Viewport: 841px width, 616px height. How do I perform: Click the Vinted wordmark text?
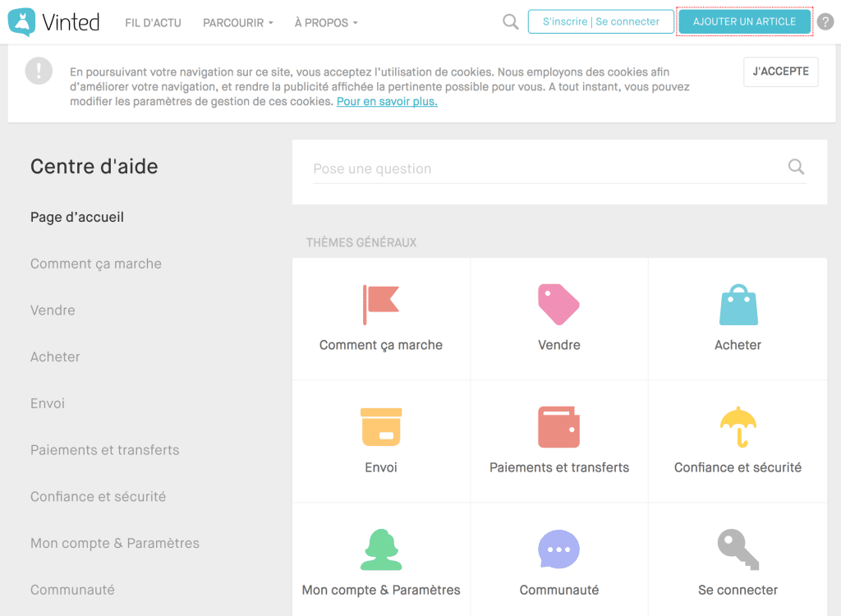[71, 22]
